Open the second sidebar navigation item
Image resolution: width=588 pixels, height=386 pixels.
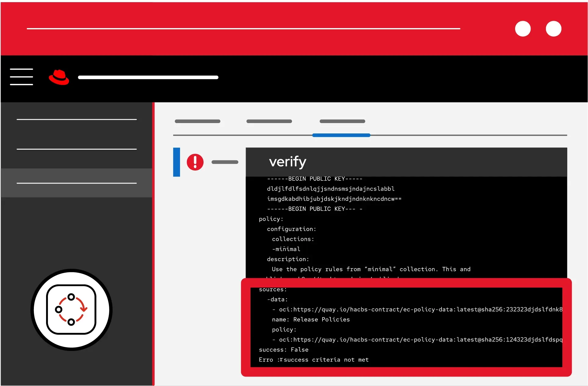pos(77,149)
